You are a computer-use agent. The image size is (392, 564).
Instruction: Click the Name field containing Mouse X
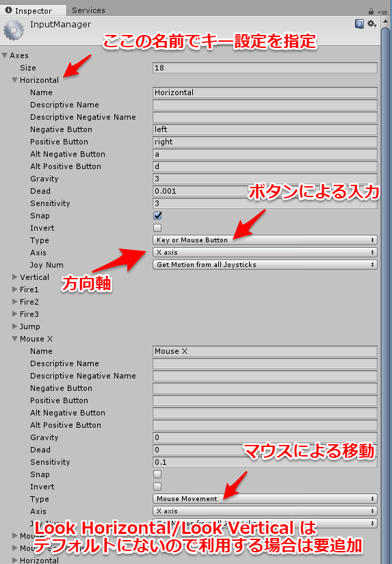click(x=265, y=351)
